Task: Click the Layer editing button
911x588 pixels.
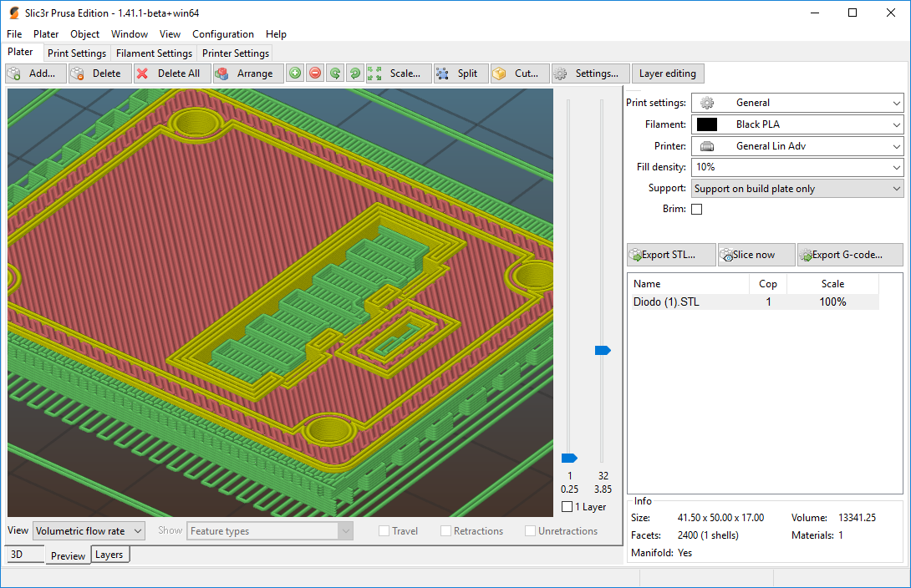Action: point(668,73)
